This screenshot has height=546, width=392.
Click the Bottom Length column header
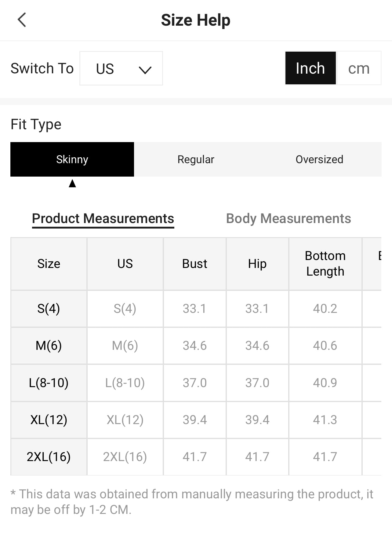click(325, 264)
